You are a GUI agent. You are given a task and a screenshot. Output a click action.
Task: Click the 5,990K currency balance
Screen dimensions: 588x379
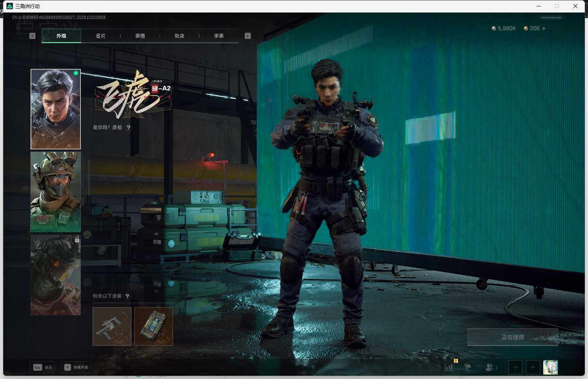pyautogui.click(x=504, y=29)
